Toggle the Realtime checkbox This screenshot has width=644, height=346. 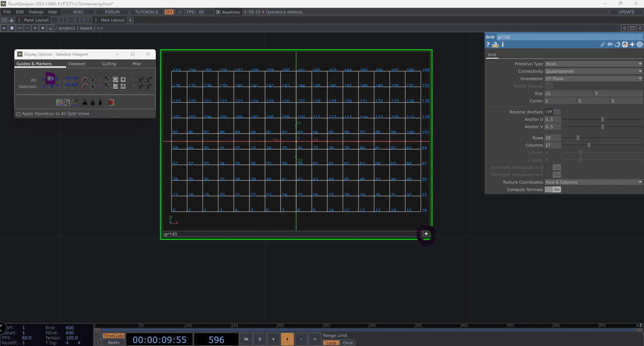point(219,12)
